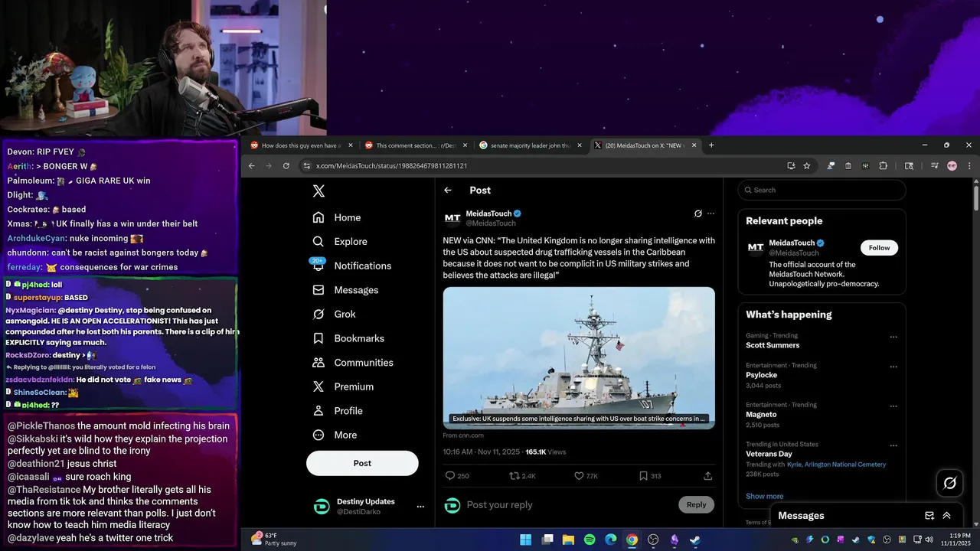980x551 pixels.
Task: Open File Explorer from taskbar
Action: click(568, 540)
